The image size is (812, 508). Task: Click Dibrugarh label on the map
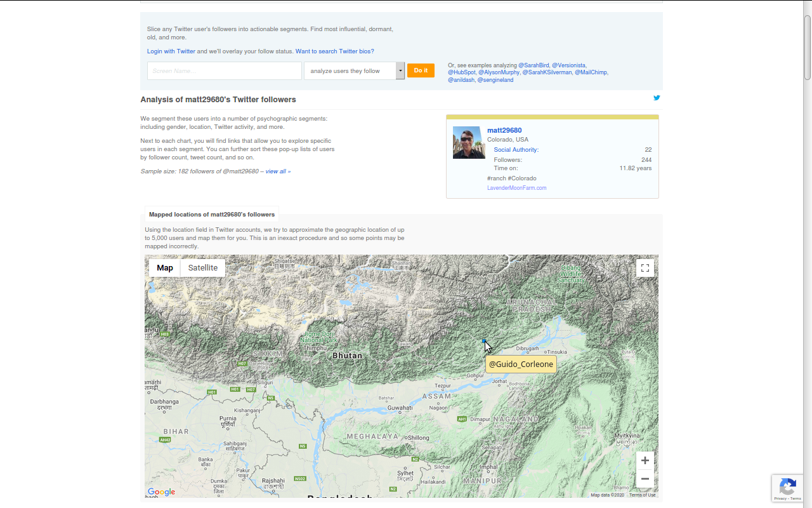coord(528,348)
